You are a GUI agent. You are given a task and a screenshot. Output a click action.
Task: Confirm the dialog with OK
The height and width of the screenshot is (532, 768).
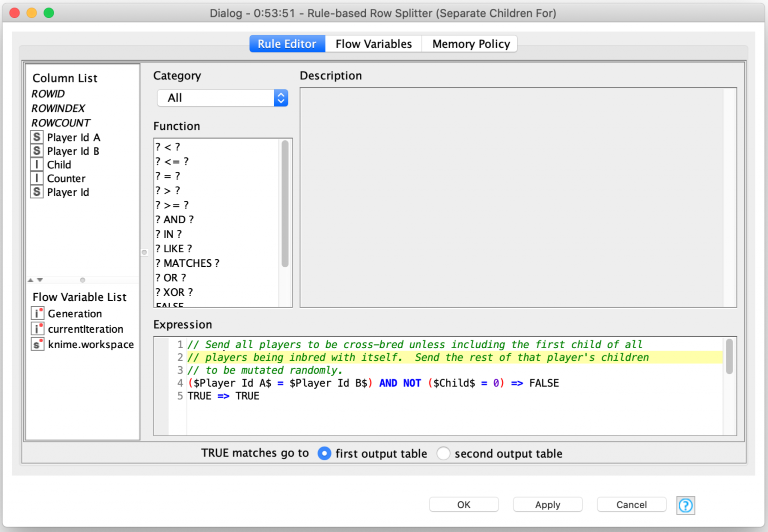pyautogui.click(x=463, y=505)
